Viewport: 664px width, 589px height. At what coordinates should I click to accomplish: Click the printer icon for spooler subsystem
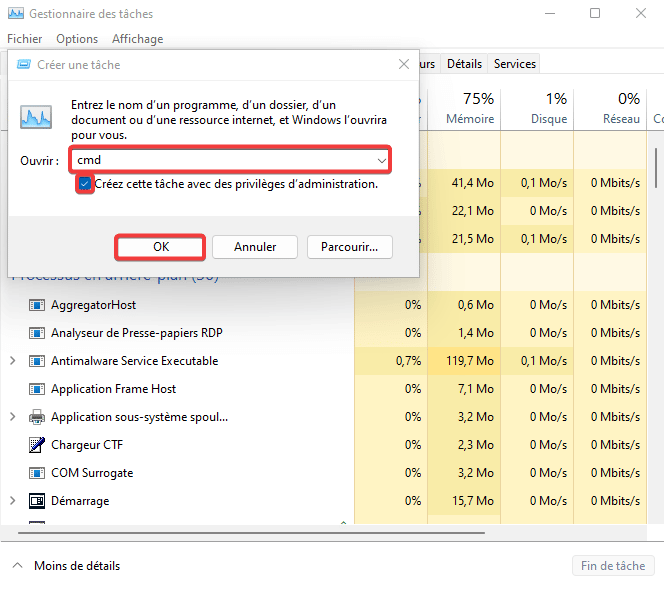click(x=37, y=417)
